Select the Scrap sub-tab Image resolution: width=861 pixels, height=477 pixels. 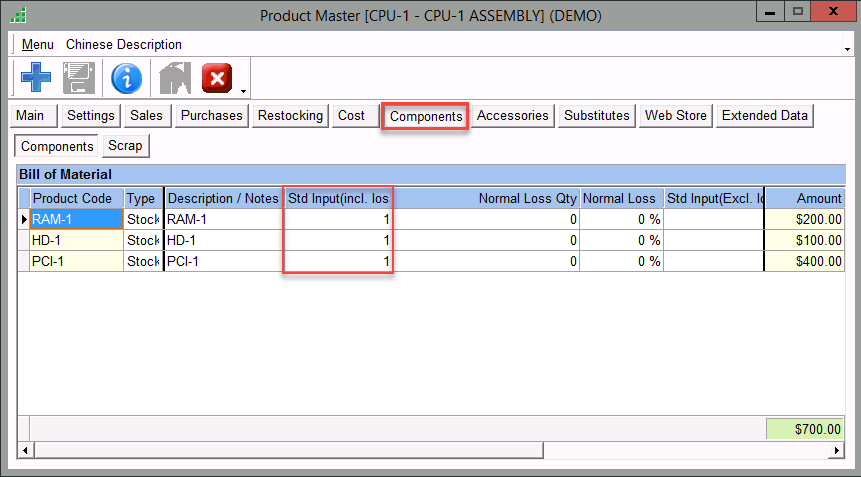click(125, 146)
